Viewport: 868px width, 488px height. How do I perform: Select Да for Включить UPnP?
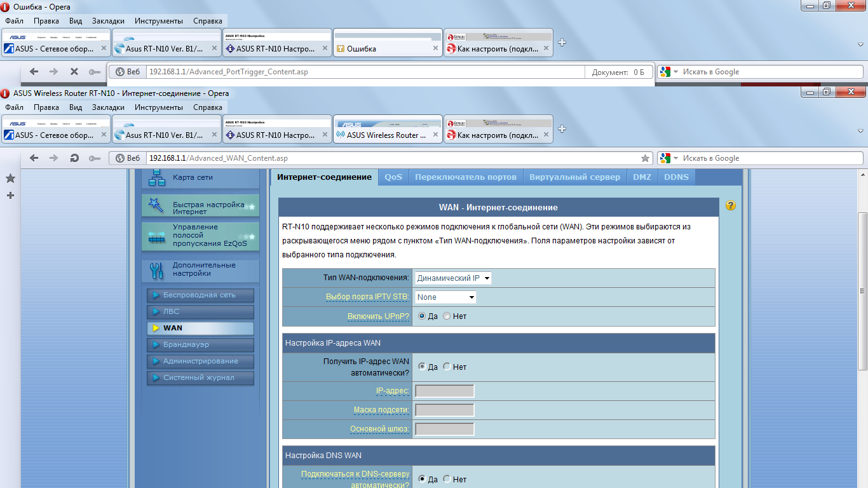pyautogui.click(x=422, y=316)
